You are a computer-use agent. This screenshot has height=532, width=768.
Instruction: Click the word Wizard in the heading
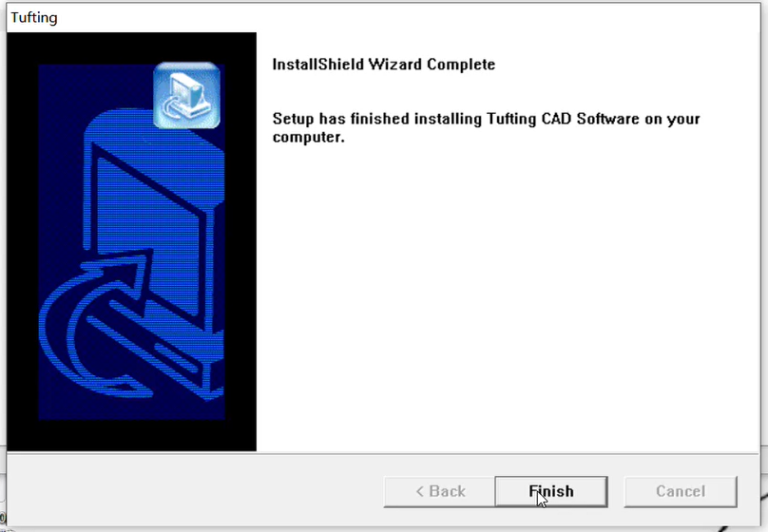pyautogui.click(x=395, y=65)
